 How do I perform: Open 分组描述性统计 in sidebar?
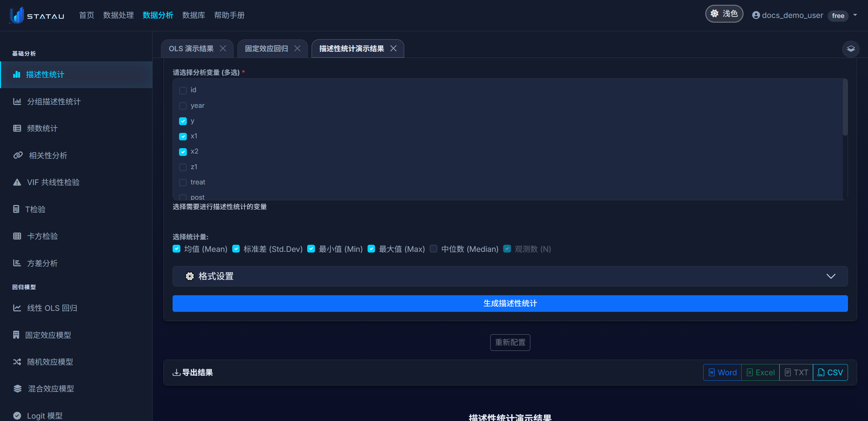click(76, 101)
